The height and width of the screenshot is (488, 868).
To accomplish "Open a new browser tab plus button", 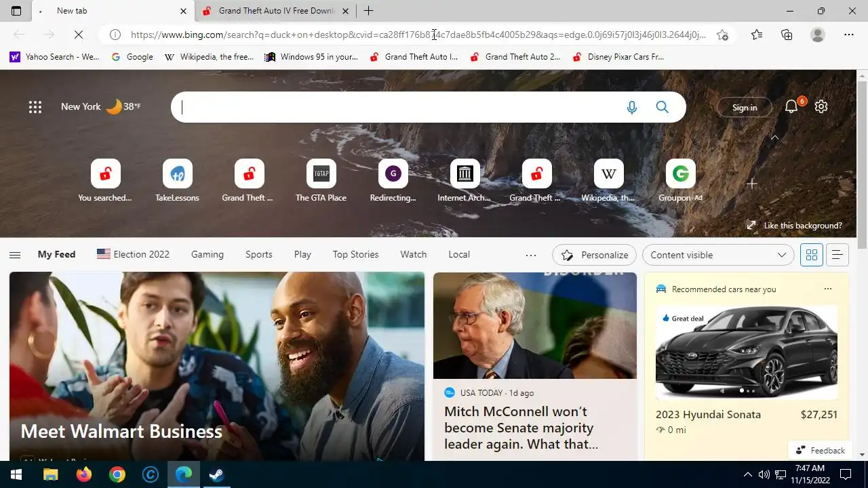I will coord(368,11).
